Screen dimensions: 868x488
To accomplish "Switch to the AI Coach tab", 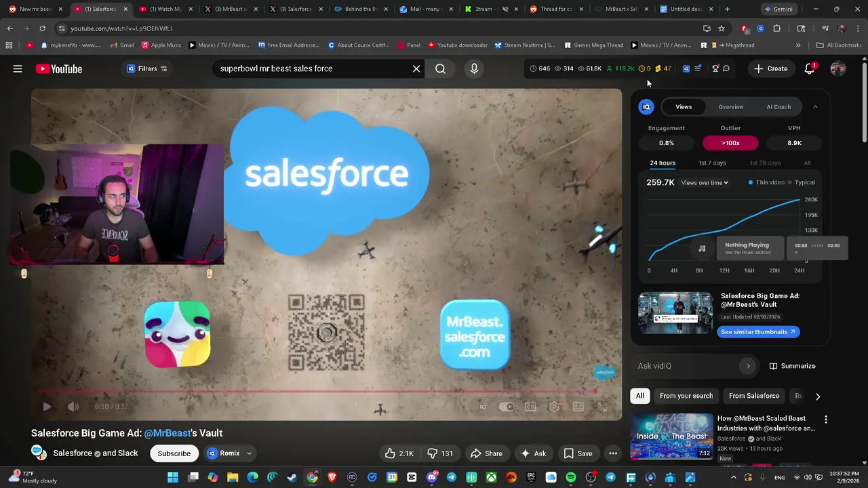I will [778, 106].
